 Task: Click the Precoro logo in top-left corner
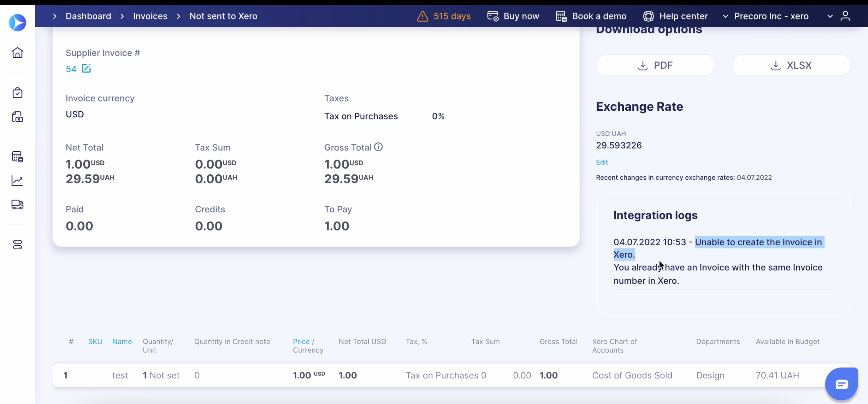pos(18,22)
